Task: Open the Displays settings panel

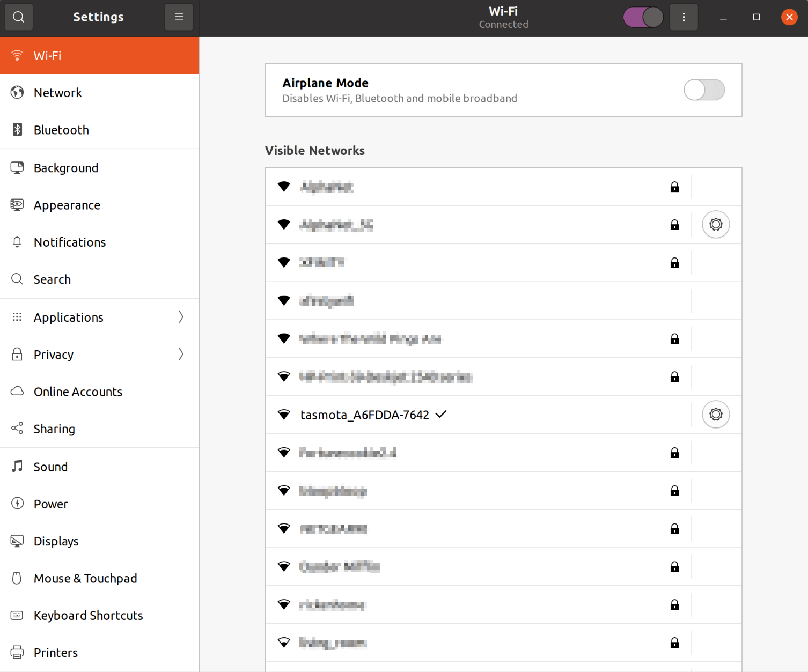Action: click(56, 541)
